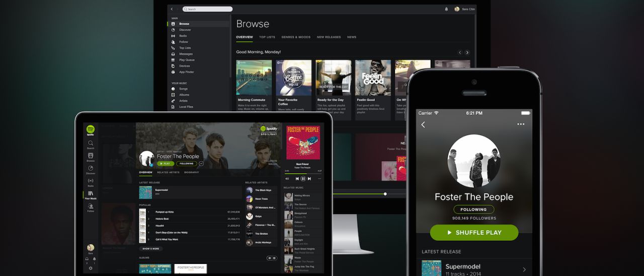The height and width of the screenshot is (276, 644).
Task: Open Your Music in the tablet sidebar
Action: [x=91, y=195]
